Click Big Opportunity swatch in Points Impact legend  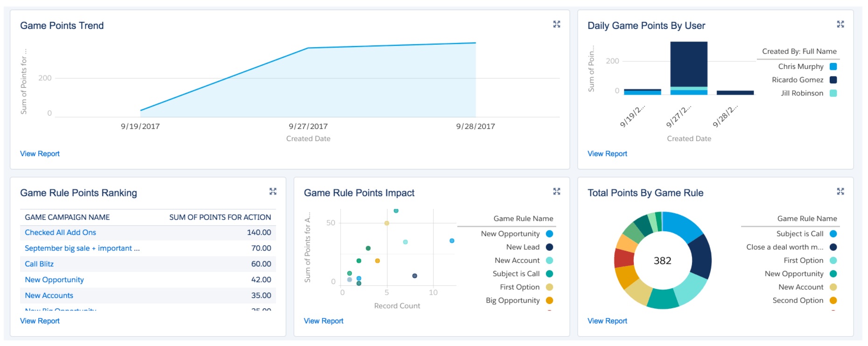tap(549, 301)
